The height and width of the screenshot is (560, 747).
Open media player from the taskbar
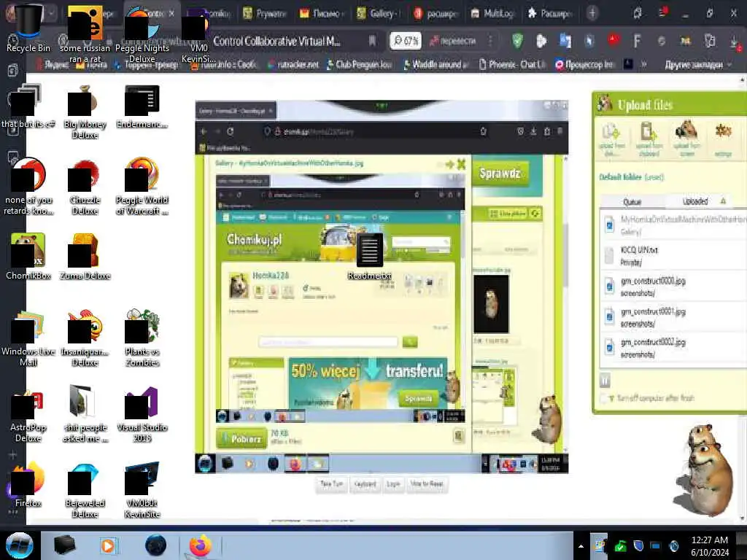pyautogui.click(x=108, y=545)
